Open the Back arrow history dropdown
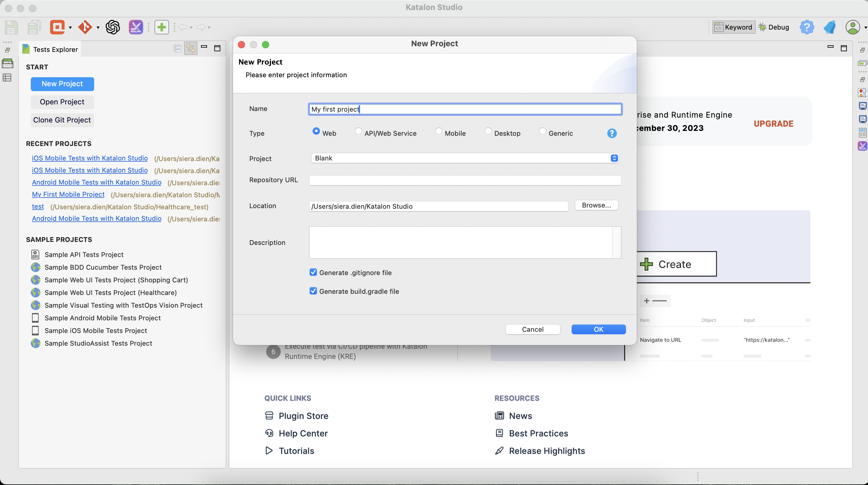The width and height of the screenshot is (868, 485). 191,28
